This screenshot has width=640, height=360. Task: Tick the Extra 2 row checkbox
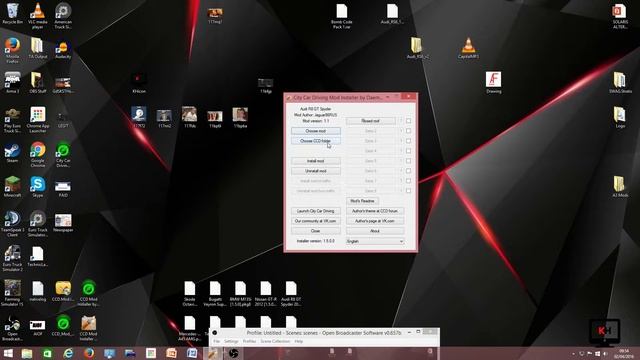click(x=408, y=131)
